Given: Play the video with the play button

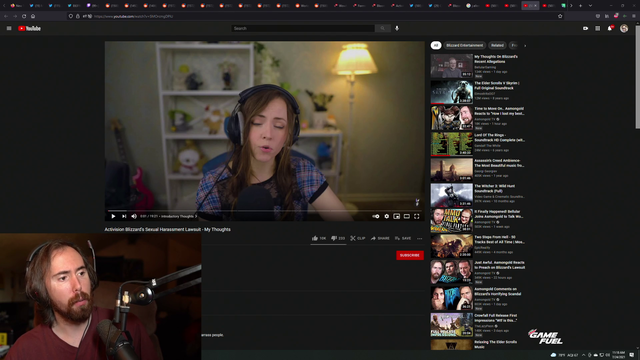Looking at the screenshot, I should click(x=113, y=216).
